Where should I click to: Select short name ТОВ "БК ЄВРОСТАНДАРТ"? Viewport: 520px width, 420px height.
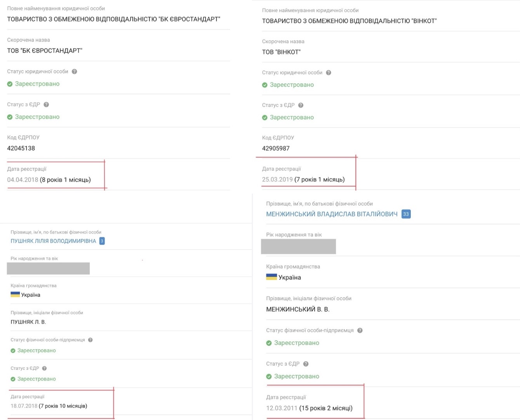[x=45, y=51]
